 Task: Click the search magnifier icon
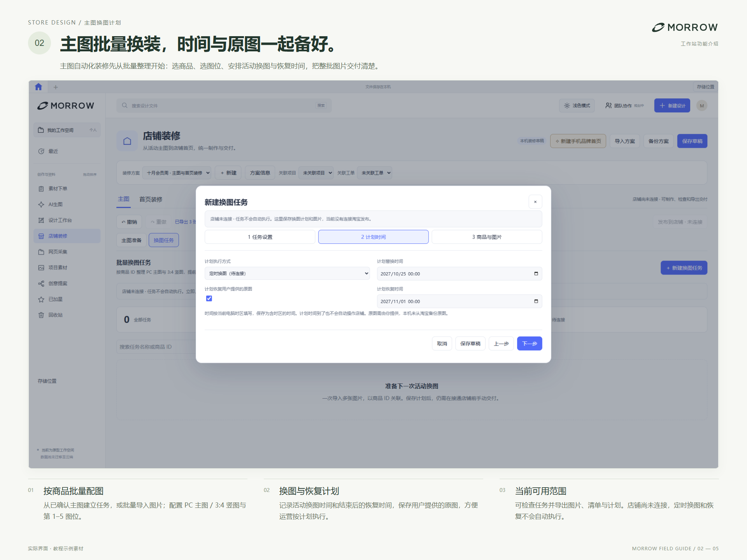click(125, 105)
